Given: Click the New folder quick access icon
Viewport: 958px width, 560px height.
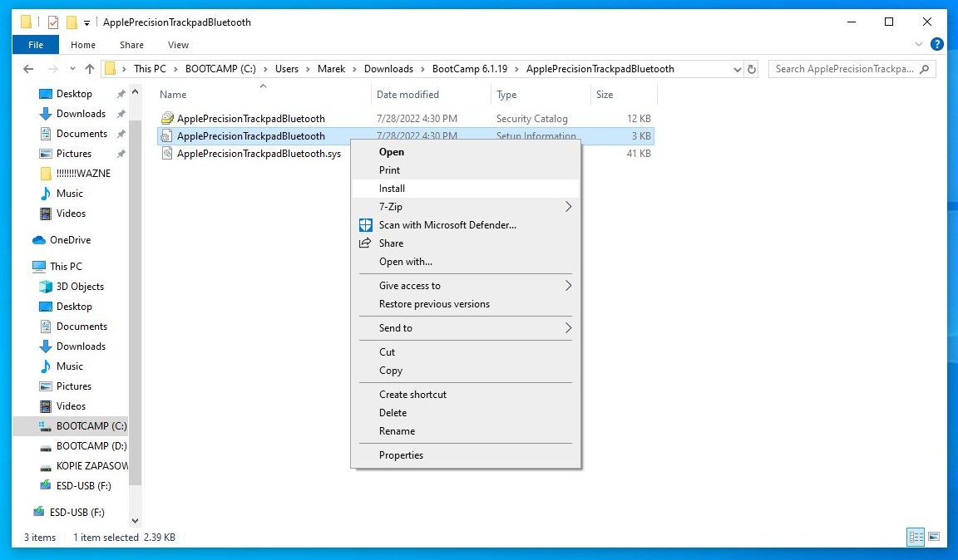Looking at the screenshot, I should pos(72,22).
